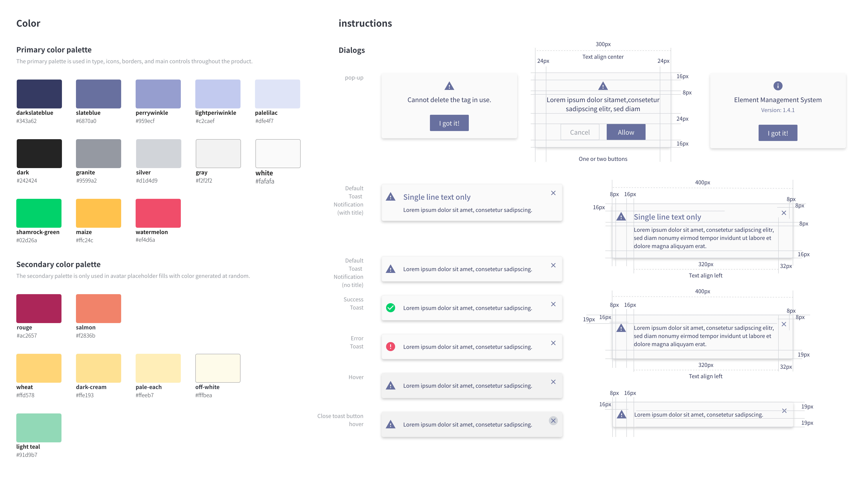The image size is (868, 488).
Task: Click the 'Dialogs' section heading
Action: click(x=351, y=50)
